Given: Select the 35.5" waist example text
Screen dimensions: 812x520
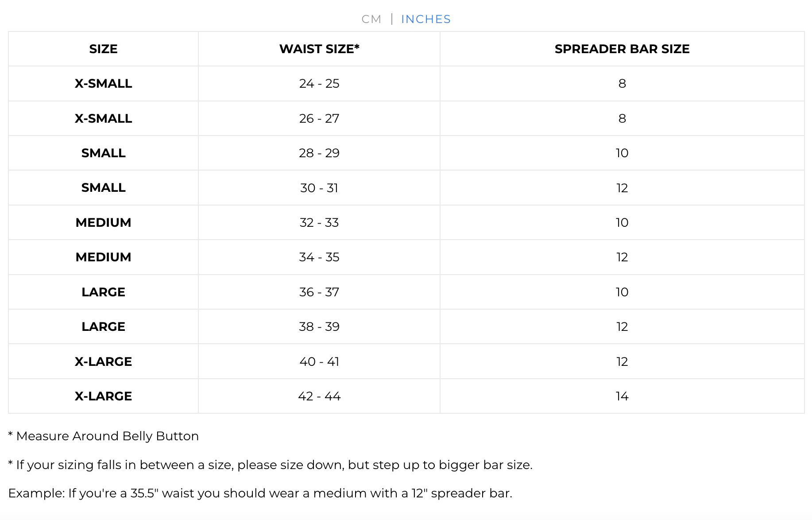Looking at the screenshot, I should coord(260,493).
